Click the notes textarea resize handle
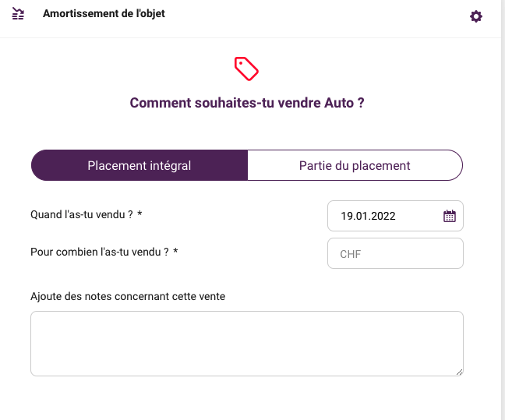 (x=460, y=372)
